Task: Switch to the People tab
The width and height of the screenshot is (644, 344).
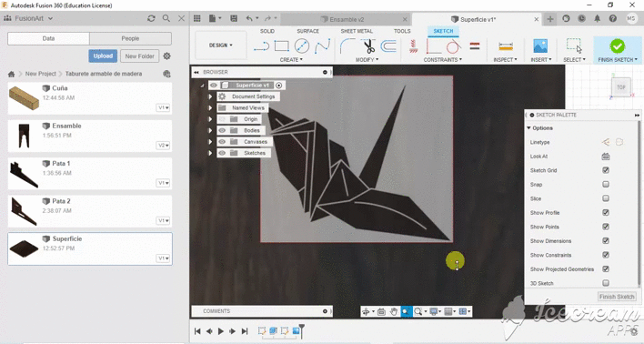Action: 130,38
